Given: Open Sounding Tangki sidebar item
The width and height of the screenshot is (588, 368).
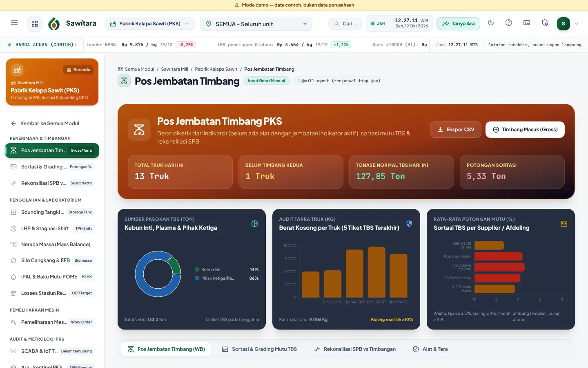Looking at the screenshot, I should (52, 212).
